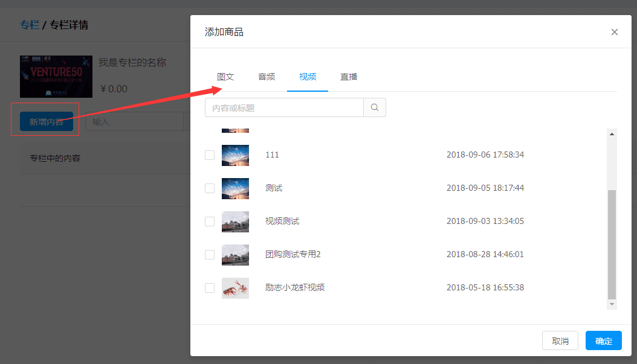Check the box for item 111
The width and height of the screenshot is (637, 364).
(x=210, y=155)
